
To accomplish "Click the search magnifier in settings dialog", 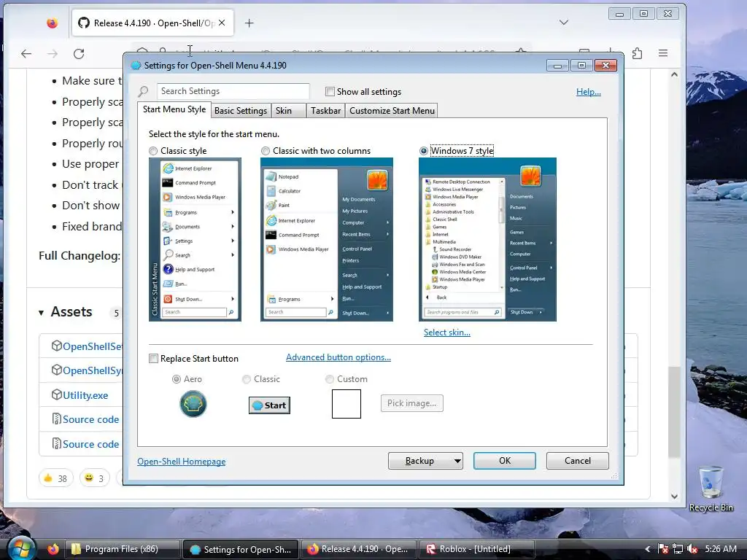I will point(144,91).
